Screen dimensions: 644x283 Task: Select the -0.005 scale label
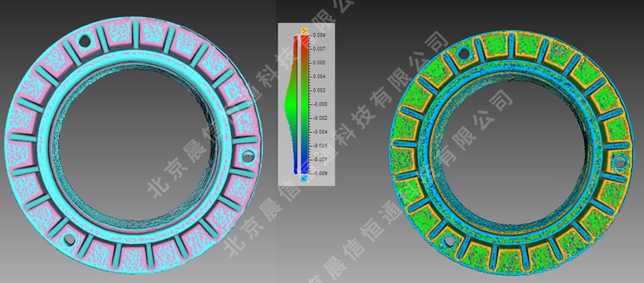click(319, 146)
